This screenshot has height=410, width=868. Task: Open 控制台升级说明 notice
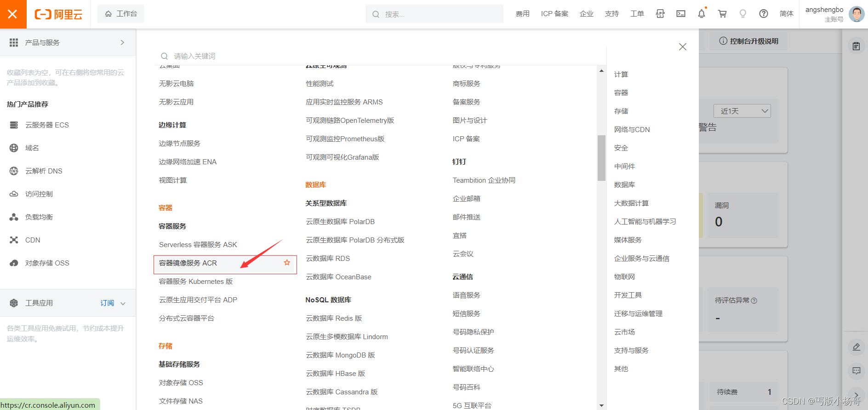point(749,41)
